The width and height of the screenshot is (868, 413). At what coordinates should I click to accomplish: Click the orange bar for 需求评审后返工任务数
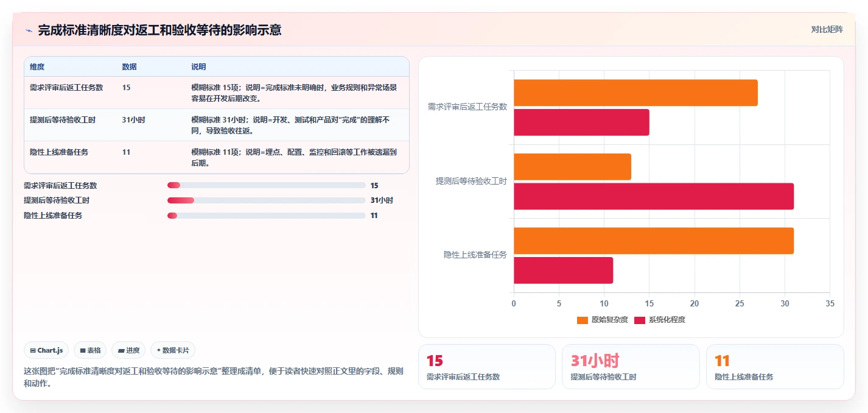[x=635, y=93]
